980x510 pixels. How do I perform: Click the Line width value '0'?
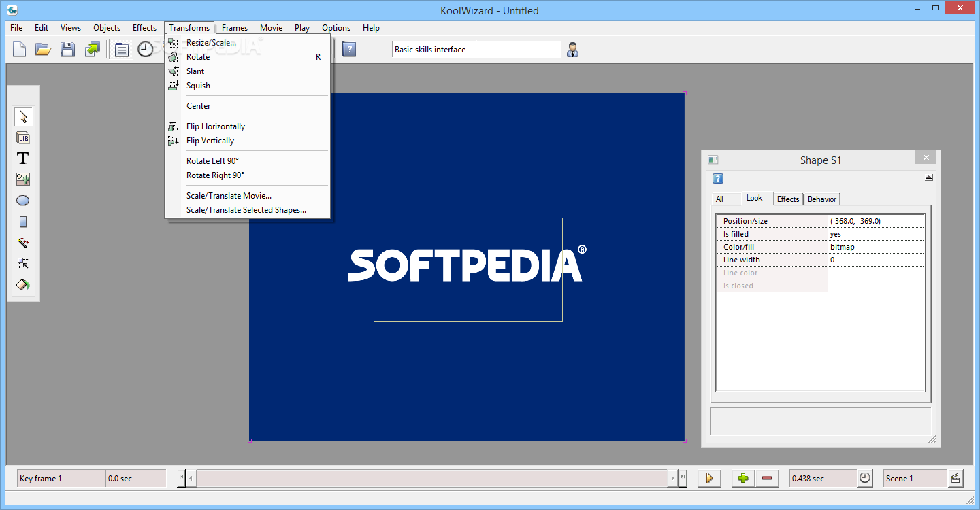(x=832, y=260)
